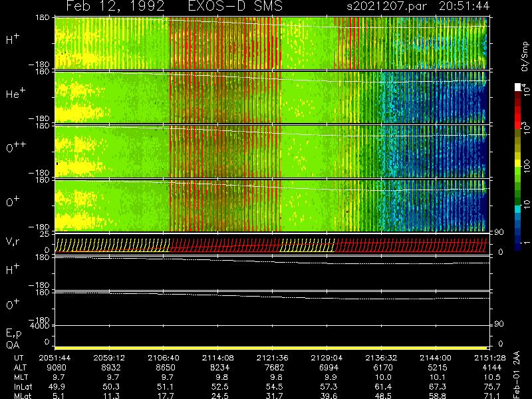Click the InLat value "67.3"

(438, 387)
